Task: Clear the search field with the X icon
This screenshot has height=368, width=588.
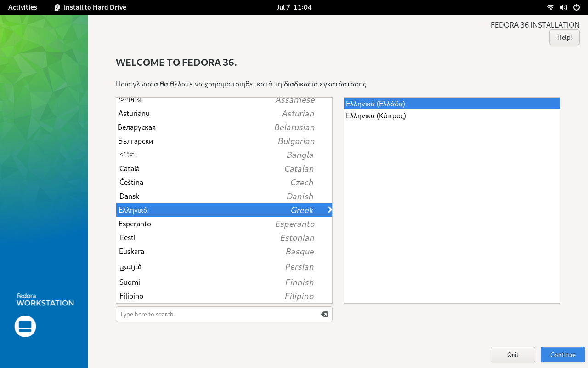Action: coord(325,314)
